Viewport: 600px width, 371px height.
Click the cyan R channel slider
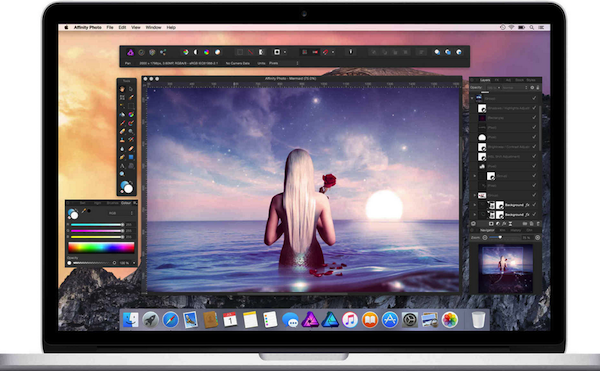97,225
